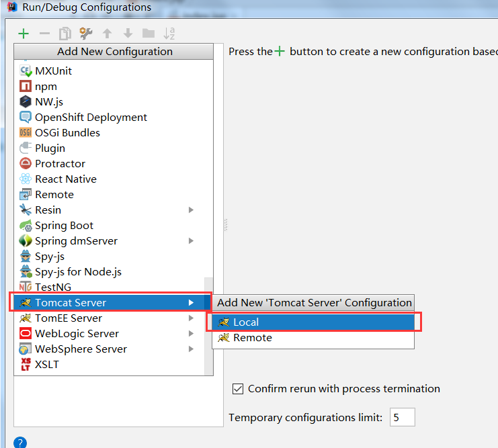Image resolution: width=498 pixels, height=448 pixels.
Task: Click the XSLT red icon
Action: 26,364
